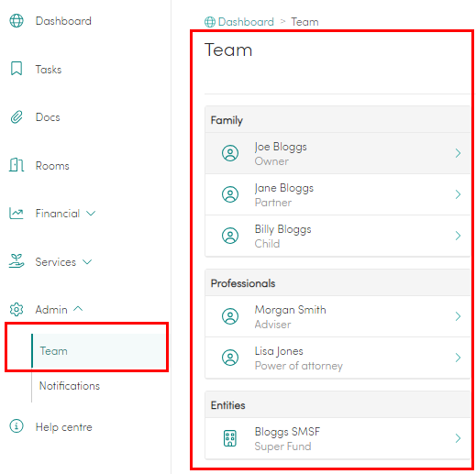Select the Team submenu item

pos(98,351)
